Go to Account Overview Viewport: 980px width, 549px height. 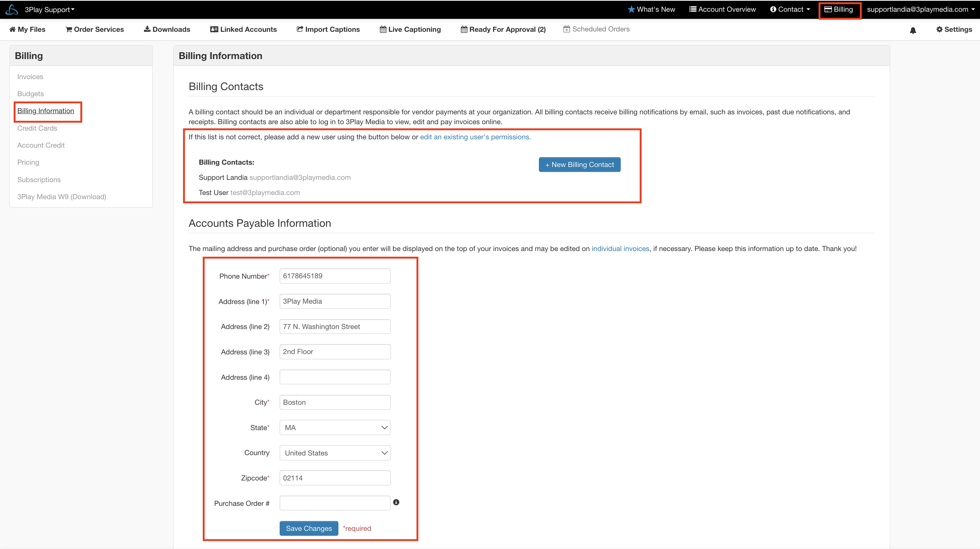(722, 9)
